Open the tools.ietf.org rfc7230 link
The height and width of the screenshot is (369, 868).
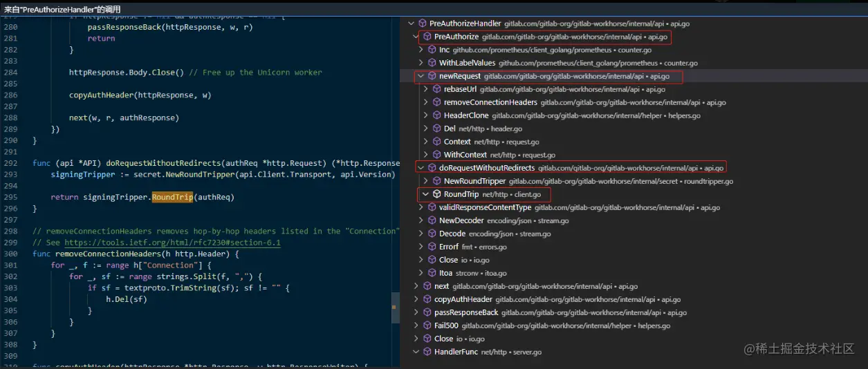[172, 243]
